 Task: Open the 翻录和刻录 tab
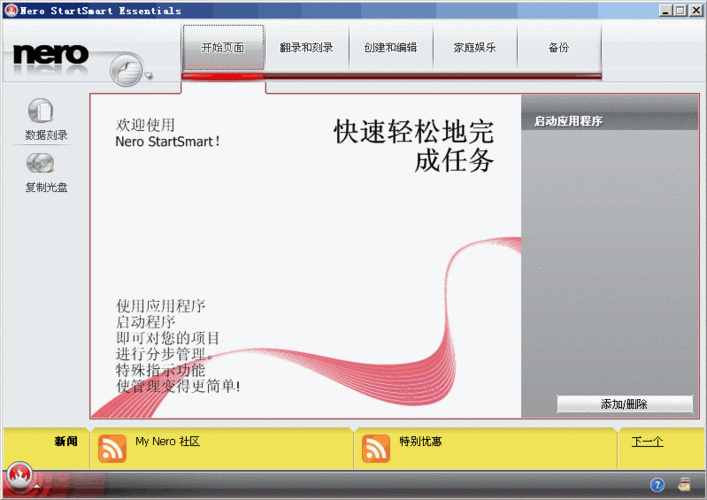(x=306, y=48)
